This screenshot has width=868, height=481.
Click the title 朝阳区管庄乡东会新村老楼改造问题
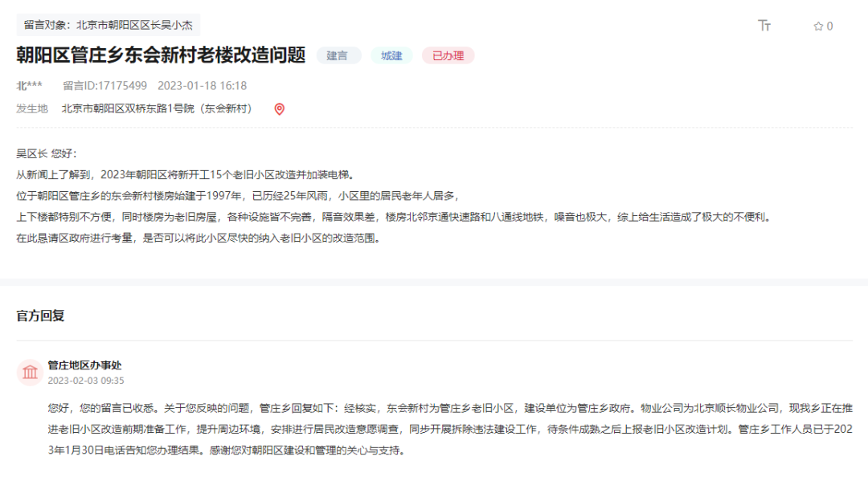pyautogui.click(x=161, y=55)
